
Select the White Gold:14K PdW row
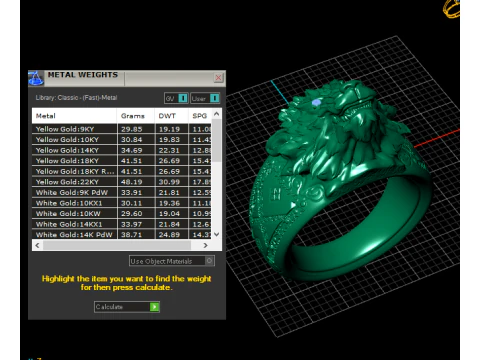click(122, 234)
